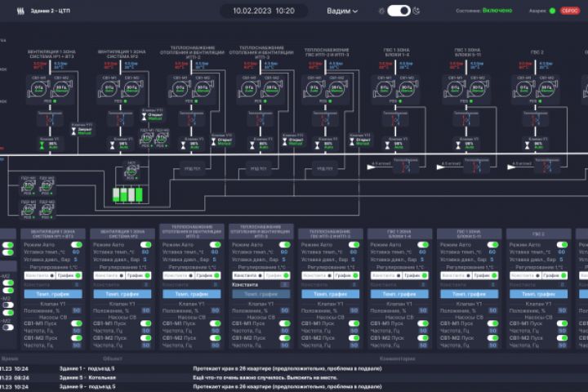Click the sun day-mode icon
This screenshot has width=588, height=392.
coord(381,11)
